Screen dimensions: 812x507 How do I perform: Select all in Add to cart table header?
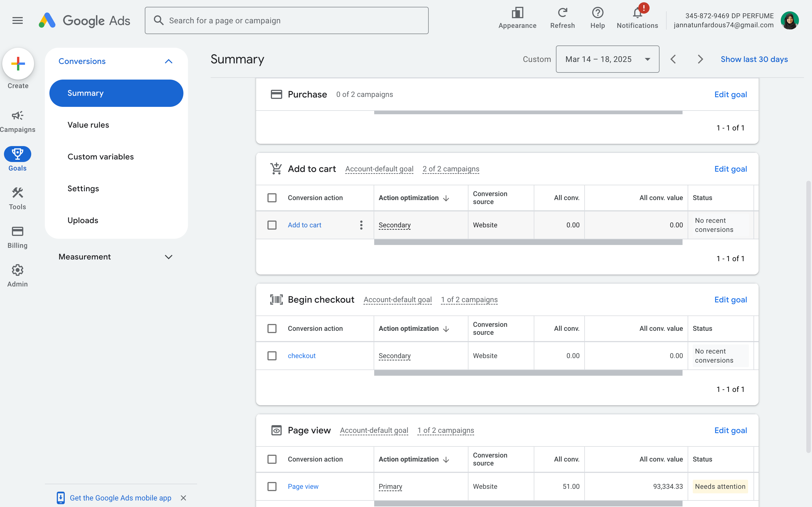272,198
